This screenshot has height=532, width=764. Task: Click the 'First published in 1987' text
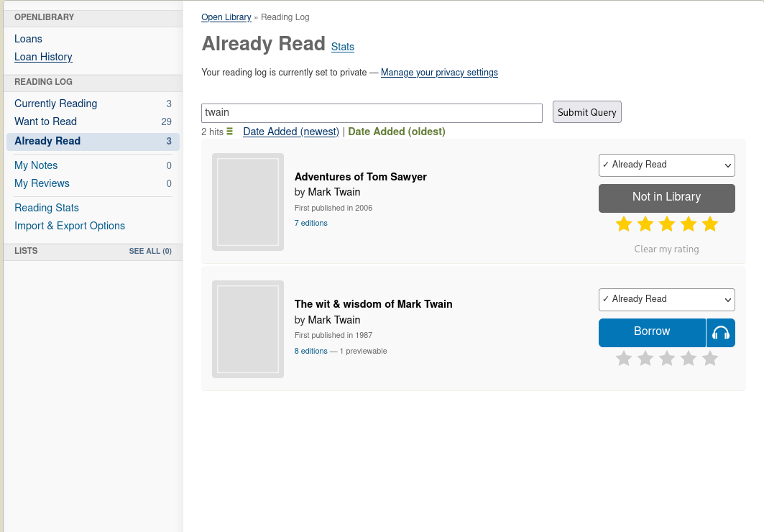click(333, 336)
